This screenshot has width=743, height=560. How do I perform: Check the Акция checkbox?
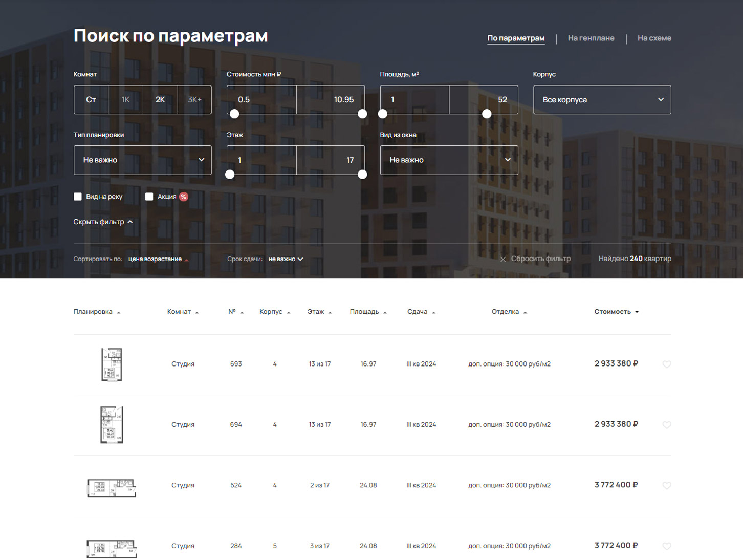149,197
